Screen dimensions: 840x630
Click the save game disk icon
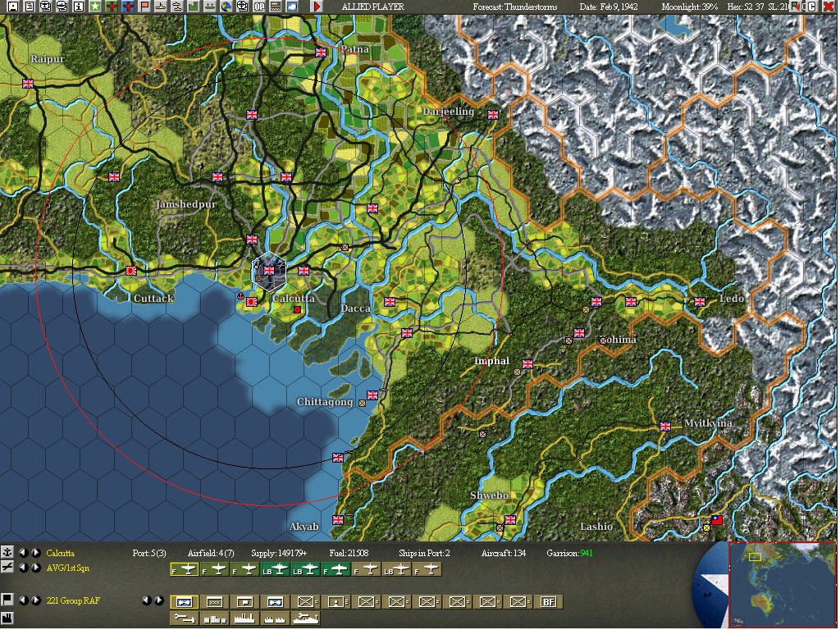pos(13,7)
